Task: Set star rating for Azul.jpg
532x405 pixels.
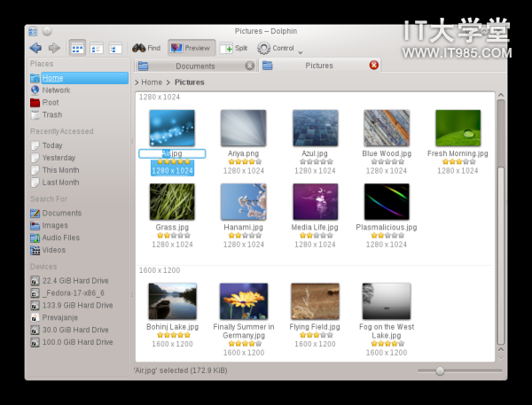Action: [x=317, y=162]
